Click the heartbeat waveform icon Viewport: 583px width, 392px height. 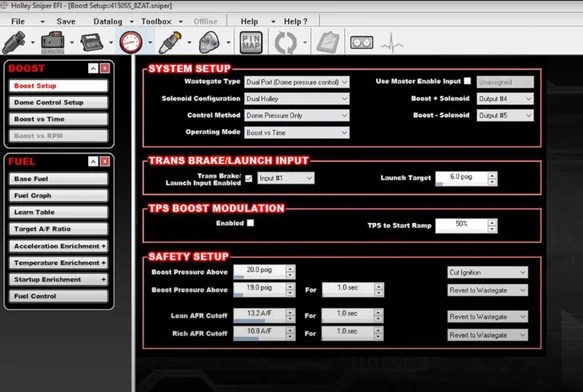click(392, 42)
